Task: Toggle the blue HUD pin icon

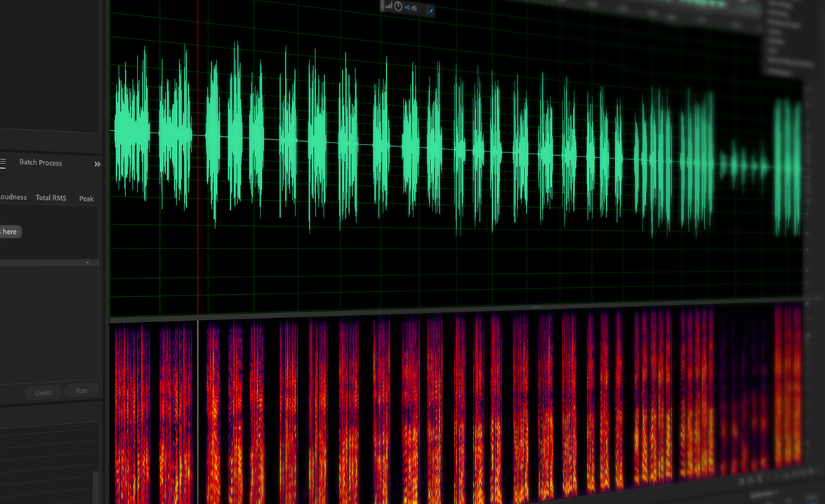Action: point(431,11)
